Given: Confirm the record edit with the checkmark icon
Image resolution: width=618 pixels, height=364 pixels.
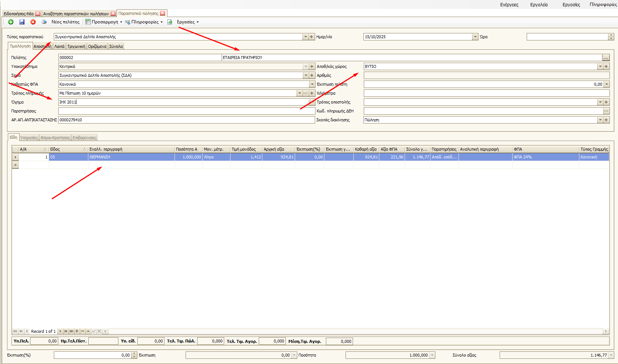Looking at the screenshot, I should [x=94, y=331].
